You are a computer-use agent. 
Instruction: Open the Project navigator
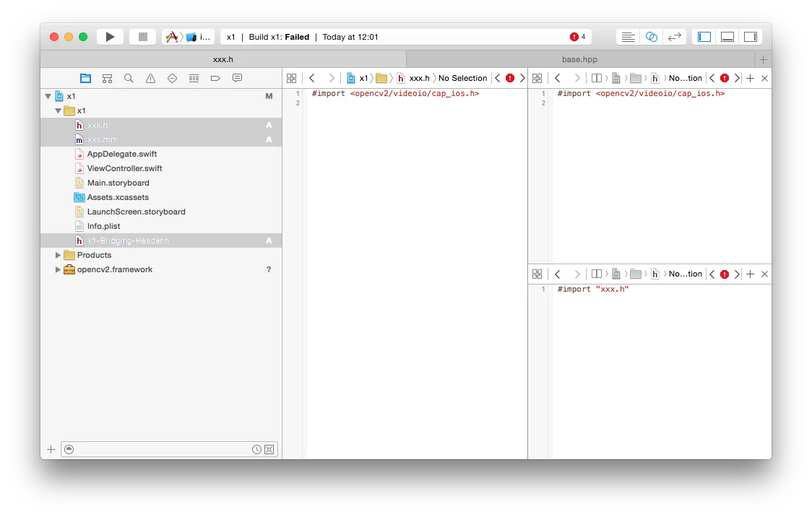[85, 78]
